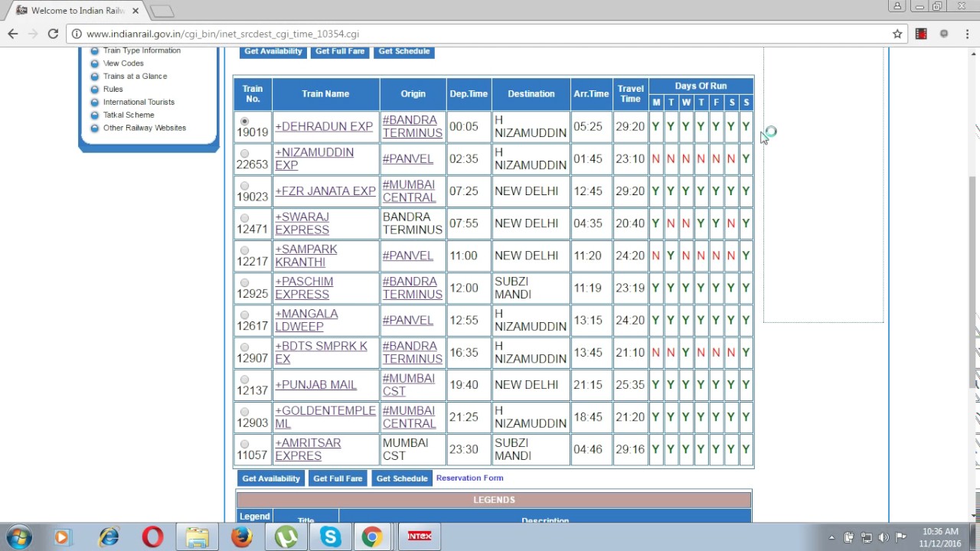Bookmark this page with the star icon
980x551 pixels.
897,34
